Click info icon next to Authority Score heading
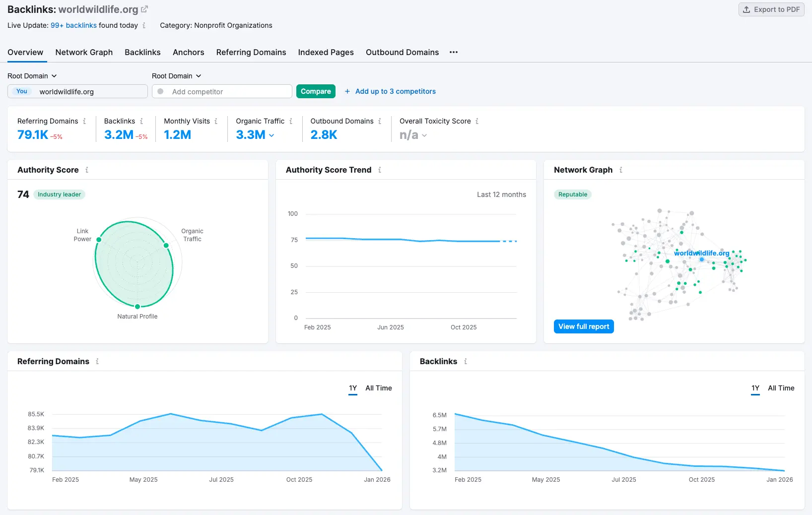The image size is (812, 515). tap(87, 170)
